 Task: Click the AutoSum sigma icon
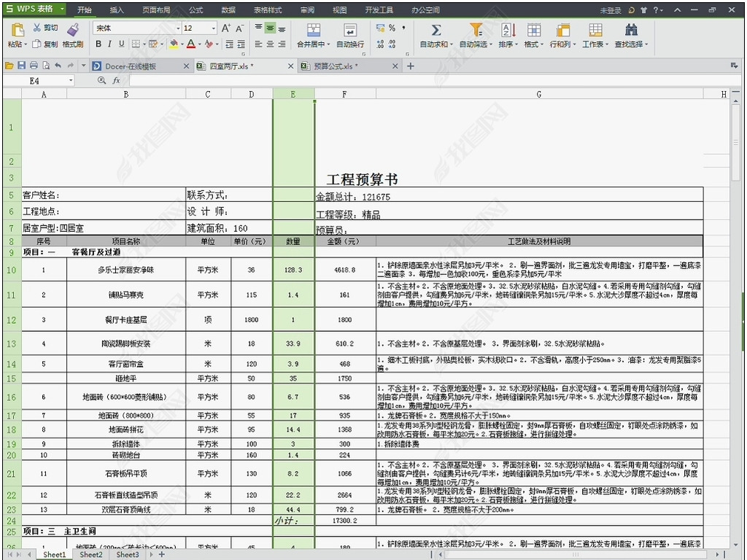436,30
